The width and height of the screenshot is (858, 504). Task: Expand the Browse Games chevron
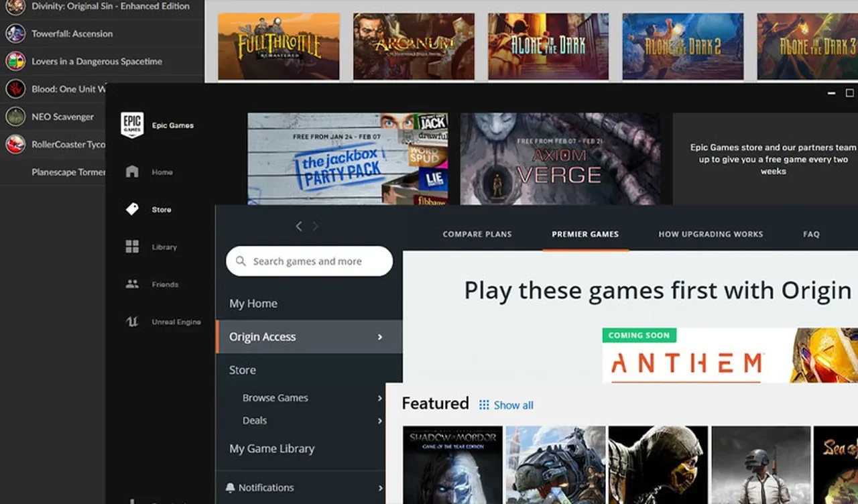(379, 398)
